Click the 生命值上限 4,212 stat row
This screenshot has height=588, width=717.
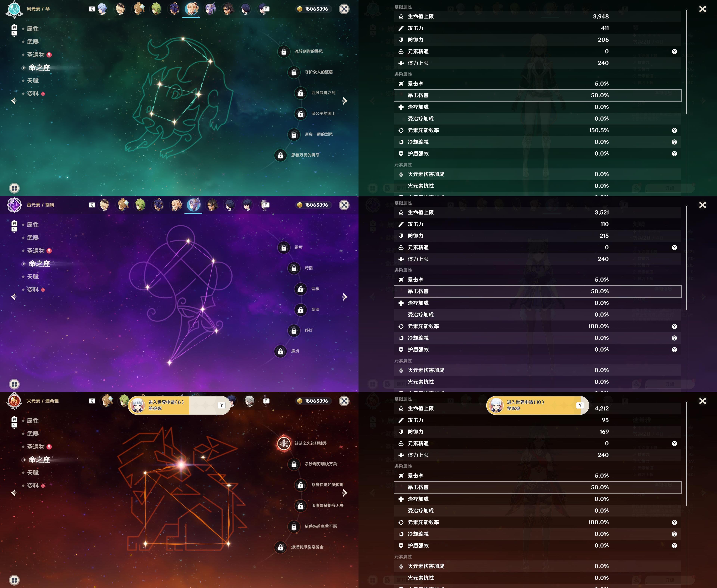(537, 408)
